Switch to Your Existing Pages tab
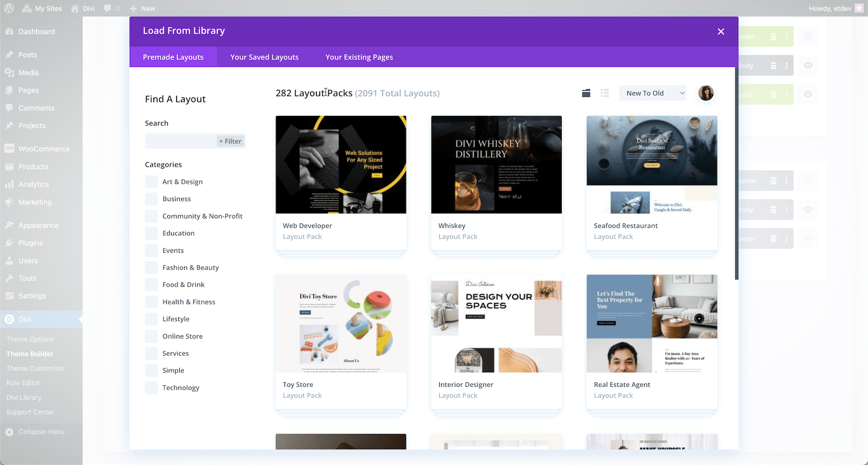Screen dimensions: 868x465 point(359,57)
